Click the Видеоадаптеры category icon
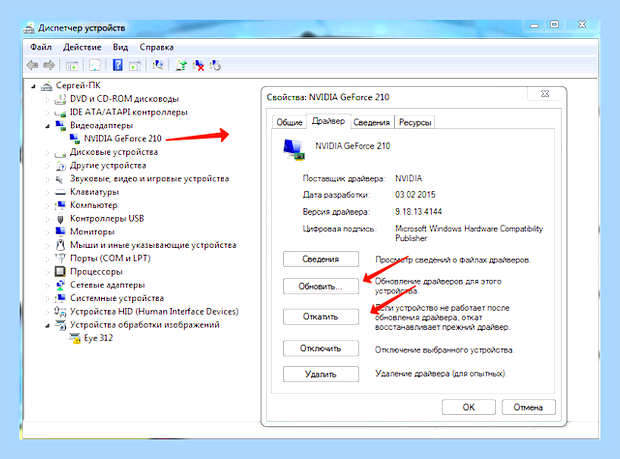Viewport: 620px width, 459px height. coord(60,125)
